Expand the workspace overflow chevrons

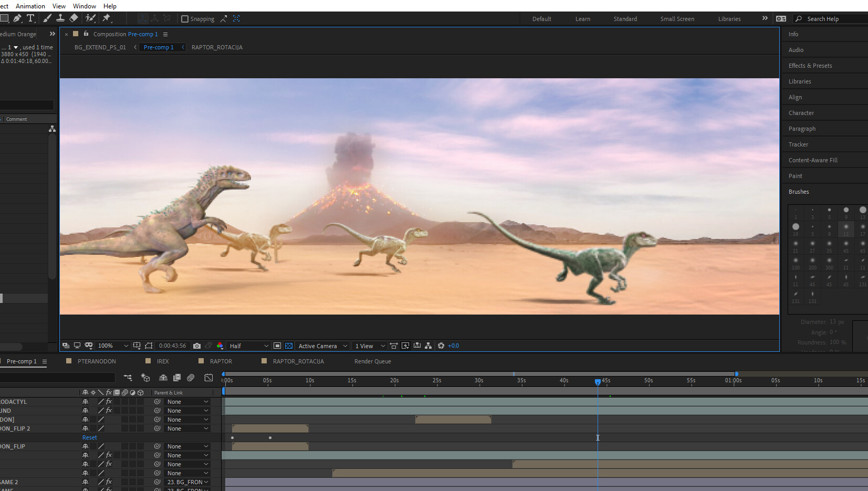pyautogui.click(x=765, y=18)
